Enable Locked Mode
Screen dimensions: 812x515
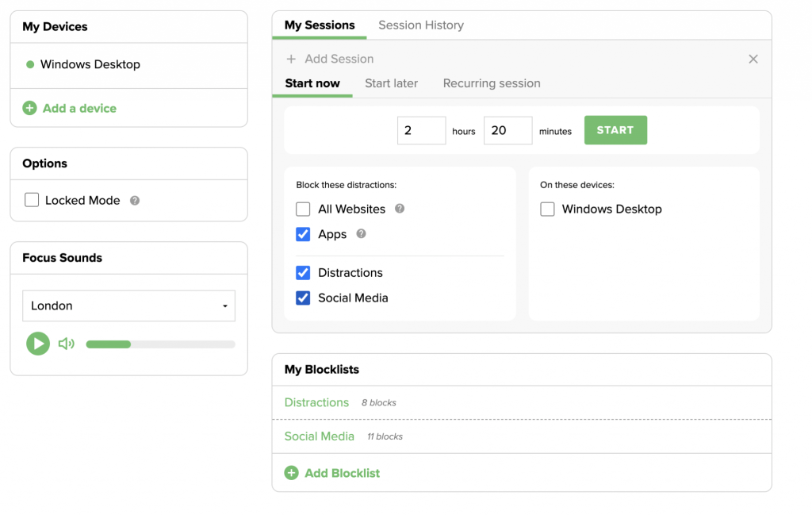[31, 201]
